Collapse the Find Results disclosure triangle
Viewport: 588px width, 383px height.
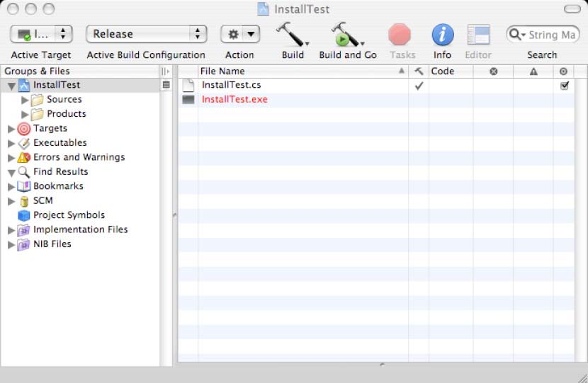click(x=11, y=173)
